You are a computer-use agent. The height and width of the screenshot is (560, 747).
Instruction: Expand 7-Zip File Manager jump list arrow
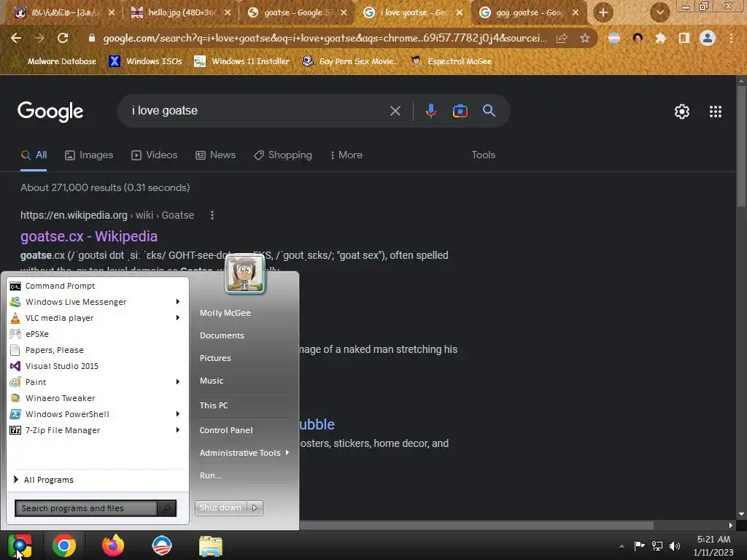(x=178, y=430)
